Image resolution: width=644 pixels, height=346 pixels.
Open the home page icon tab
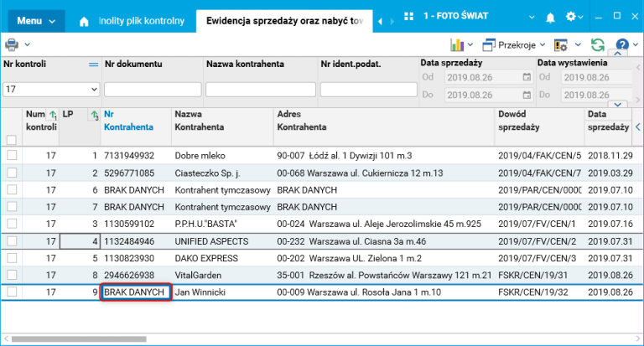[84, 21]
